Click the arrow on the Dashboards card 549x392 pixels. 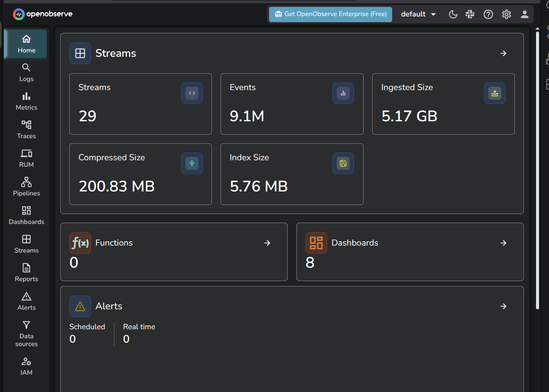[x=504, y=243]
